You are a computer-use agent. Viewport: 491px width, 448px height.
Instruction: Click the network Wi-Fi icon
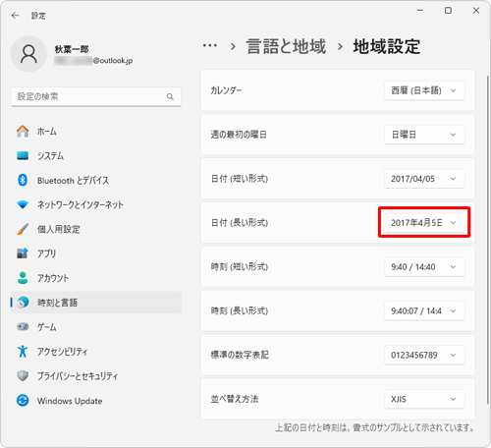(23, 204)
